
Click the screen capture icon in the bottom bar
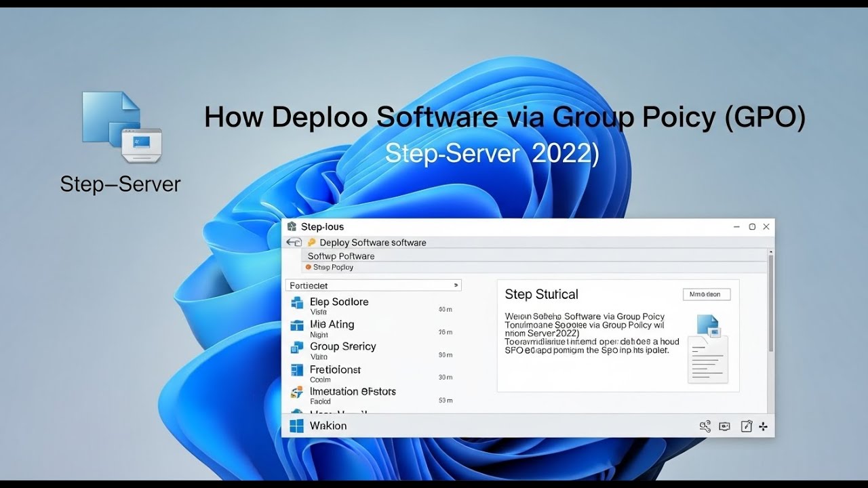click(x=725, y=426)
